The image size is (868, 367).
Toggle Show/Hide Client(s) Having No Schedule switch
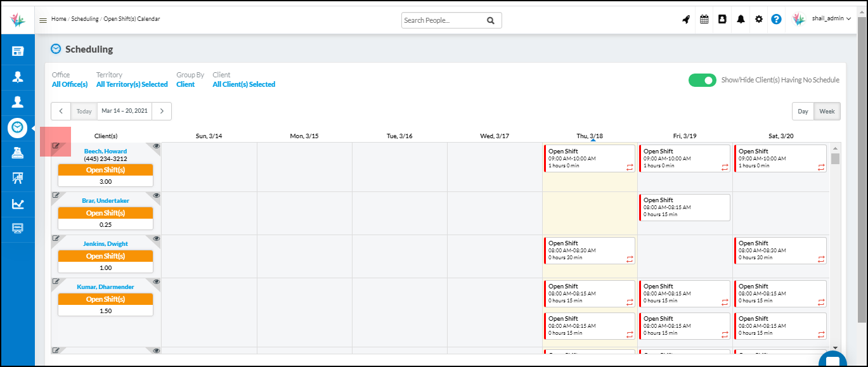pyautogui.click(x=702, y=80)
